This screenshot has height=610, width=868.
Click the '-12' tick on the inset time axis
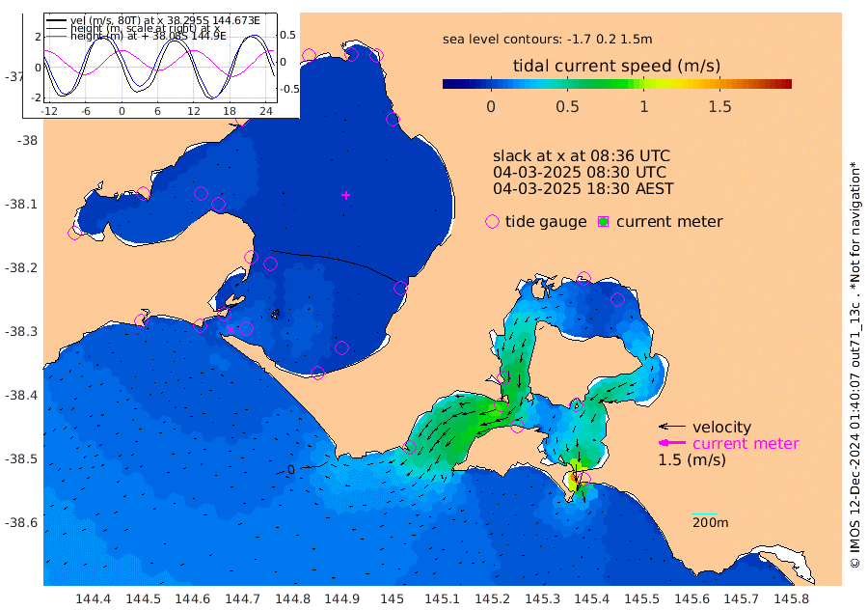(50, 111)
